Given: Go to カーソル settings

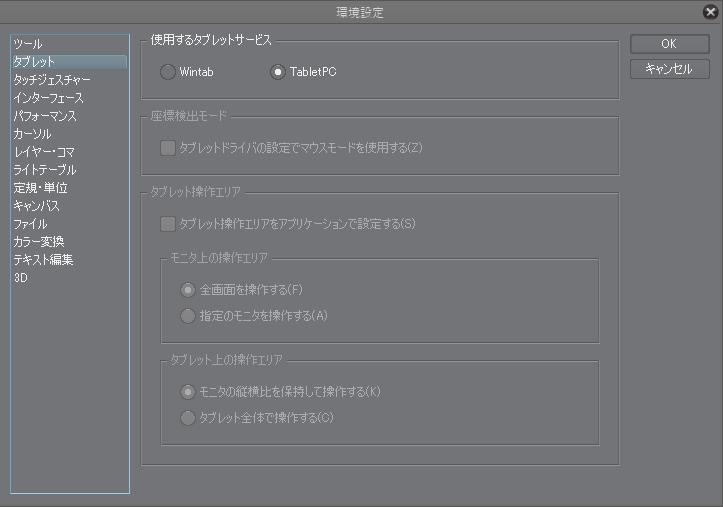Looking at the screenshot, I should (69, 134).
